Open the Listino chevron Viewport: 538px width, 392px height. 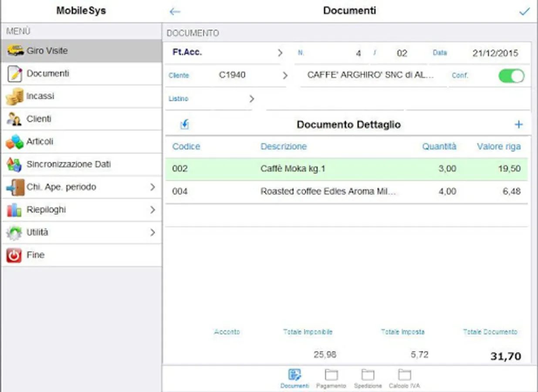(251, 99)
